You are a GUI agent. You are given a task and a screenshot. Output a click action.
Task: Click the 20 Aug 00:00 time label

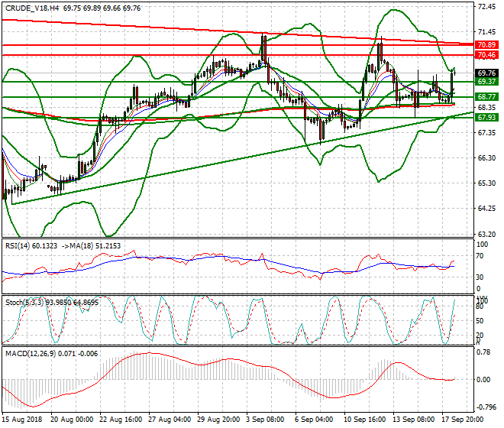tap(72, 420)
